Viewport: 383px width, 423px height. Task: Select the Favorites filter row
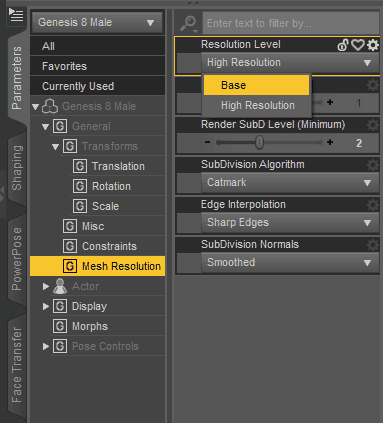point(98,66)
